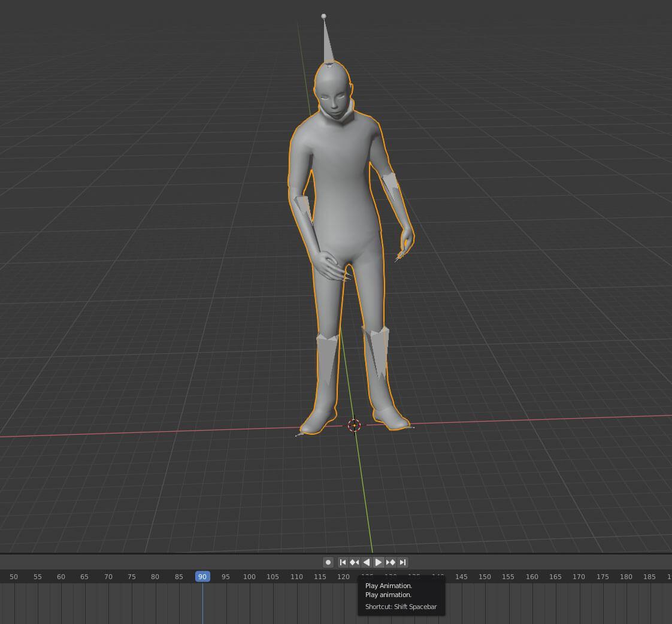Jump to the end of the playback range
This screenshot has height=624, width=672.
coord(402,562)
